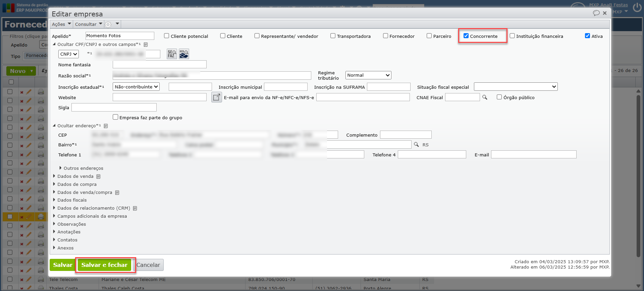Uncheck the Concorrente checkbox
644x291 pixels.
(466, 36)
